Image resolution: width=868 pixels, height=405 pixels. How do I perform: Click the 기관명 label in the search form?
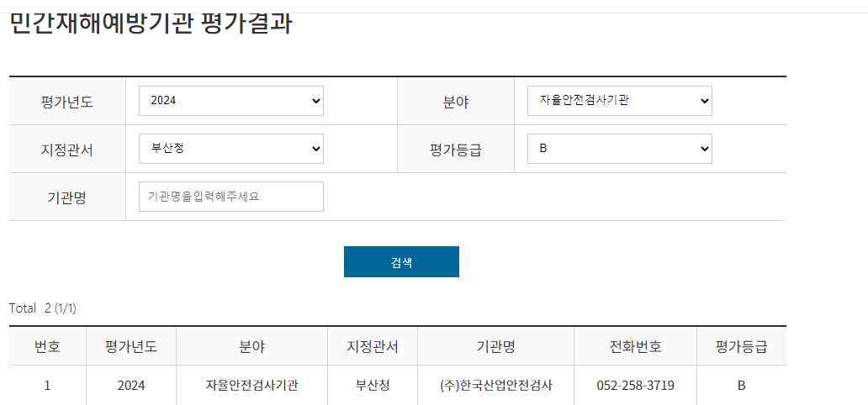click(66, 197)
